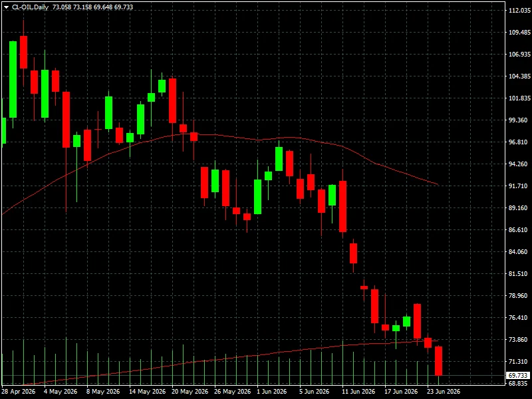Select the 84.060 price scale label
The height and width of the screenshot is (399, 532).
[519, 252]
